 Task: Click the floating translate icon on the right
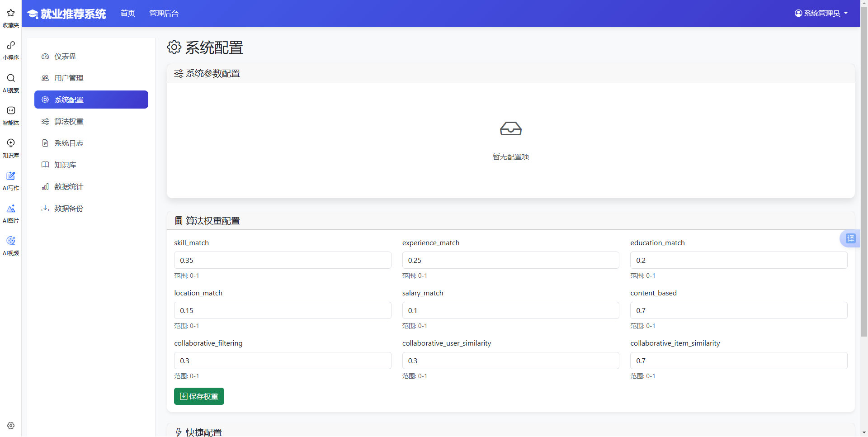(850, 238)
